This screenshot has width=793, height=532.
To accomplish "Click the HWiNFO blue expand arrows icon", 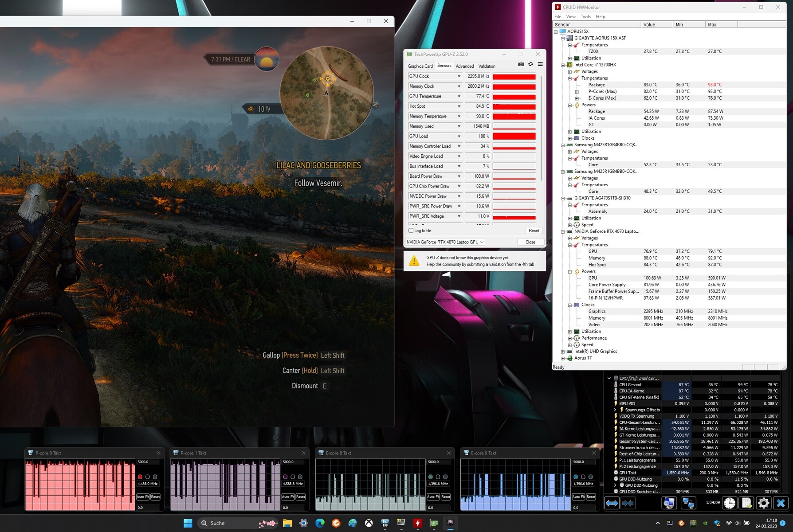I will click(612, 503).
